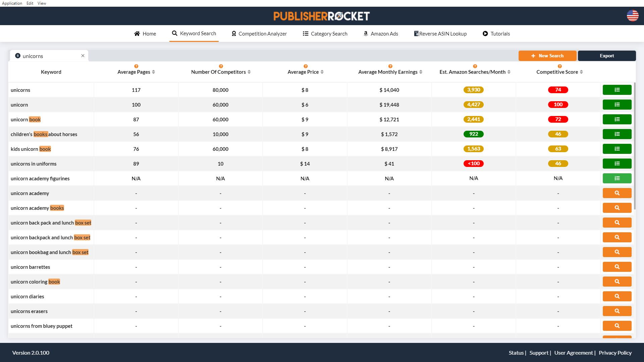The height and width of the screenshot is (362, 644).
Task: Go to the Home tab
Action: [x=145, y=34]
